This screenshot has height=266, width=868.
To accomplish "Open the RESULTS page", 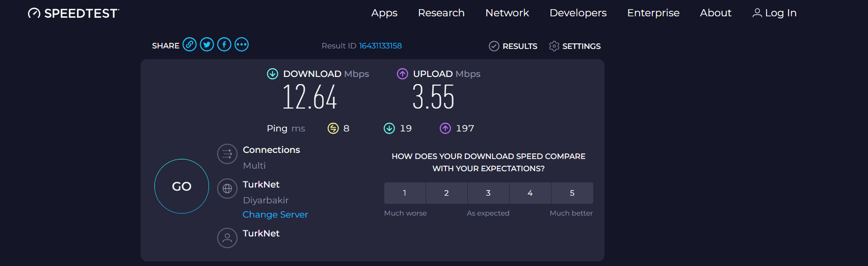I will pos(513,46).
